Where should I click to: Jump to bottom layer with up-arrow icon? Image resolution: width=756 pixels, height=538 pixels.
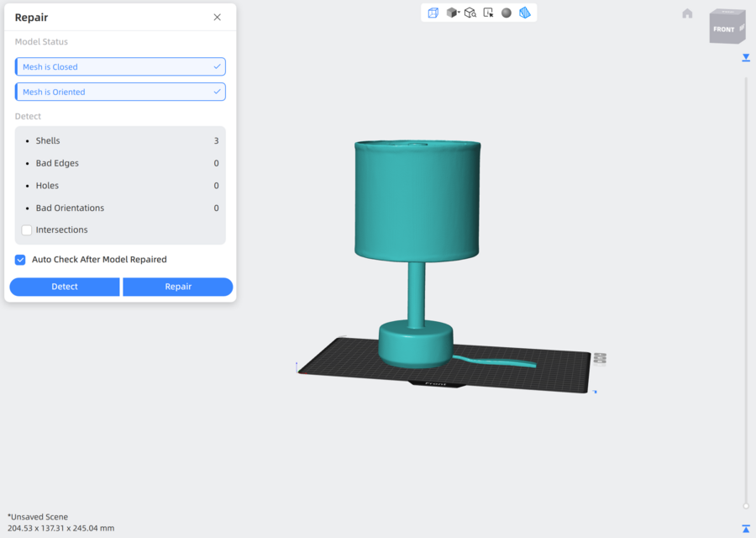click(746, 529)
